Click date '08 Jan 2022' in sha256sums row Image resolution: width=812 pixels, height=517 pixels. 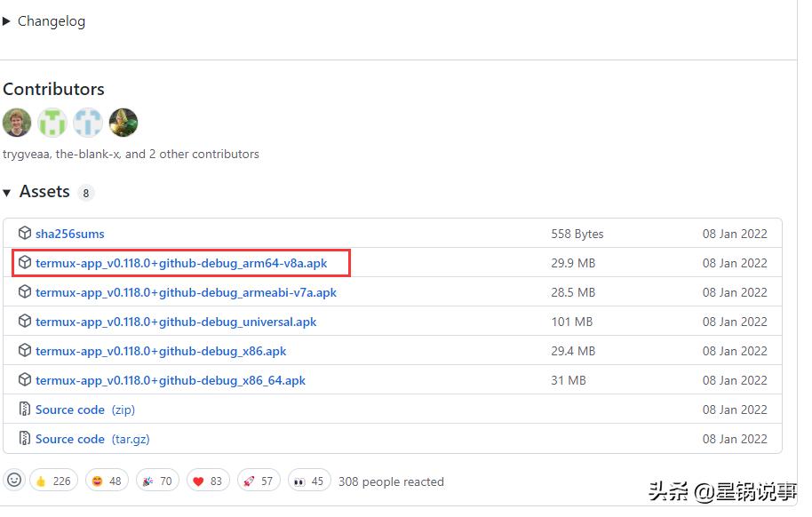tap(735, 235)
